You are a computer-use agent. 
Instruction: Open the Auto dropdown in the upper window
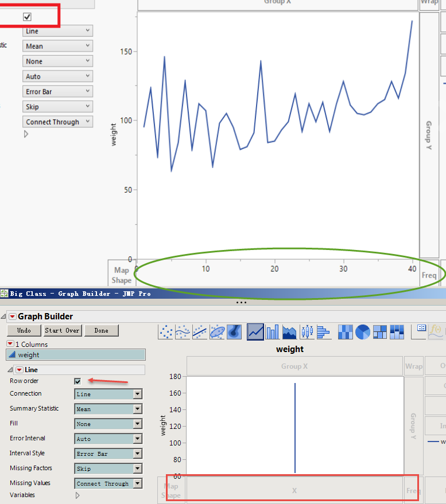tap(57, 76)
